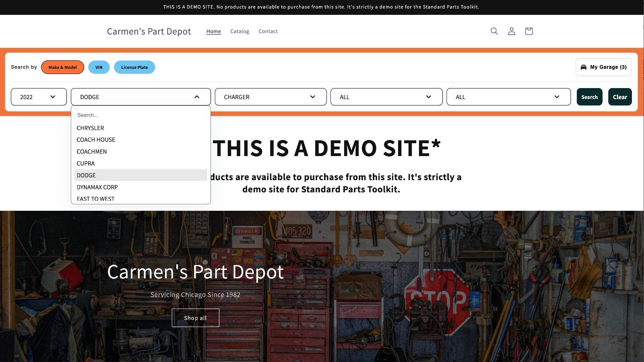Open the site search magnifier icon

coord(494,31)
